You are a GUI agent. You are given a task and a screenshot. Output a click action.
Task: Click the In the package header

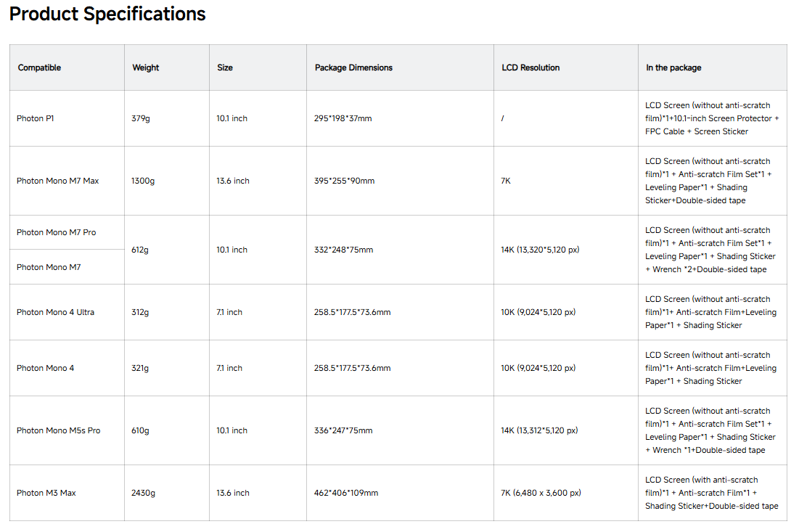673,67
